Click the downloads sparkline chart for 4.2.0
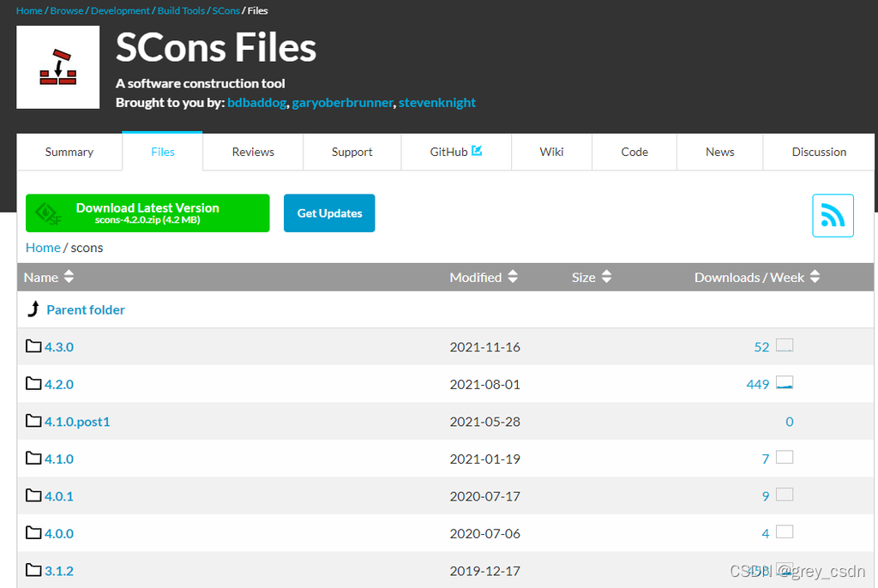The image size is (878, 588). (785, 381)
